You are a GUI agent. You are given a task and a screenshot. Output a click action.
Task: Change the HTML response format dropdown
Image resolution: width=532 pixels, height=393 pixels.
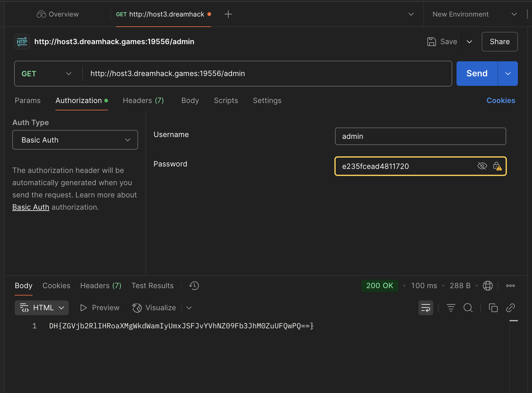coord(42,308)
